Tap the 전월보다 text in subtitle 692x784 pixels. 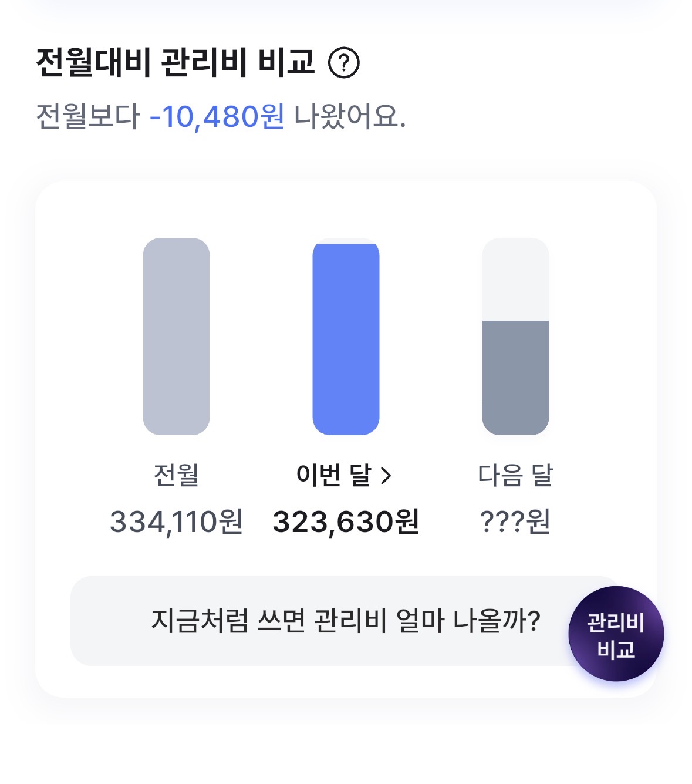(88, 116)
